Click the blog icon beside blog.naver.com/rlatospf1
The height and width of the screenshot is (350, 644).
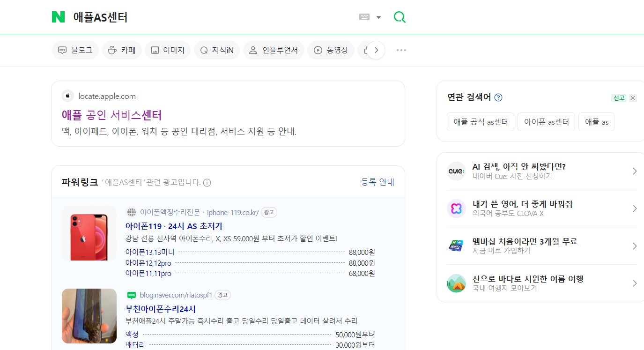click(x=131, y=295)
